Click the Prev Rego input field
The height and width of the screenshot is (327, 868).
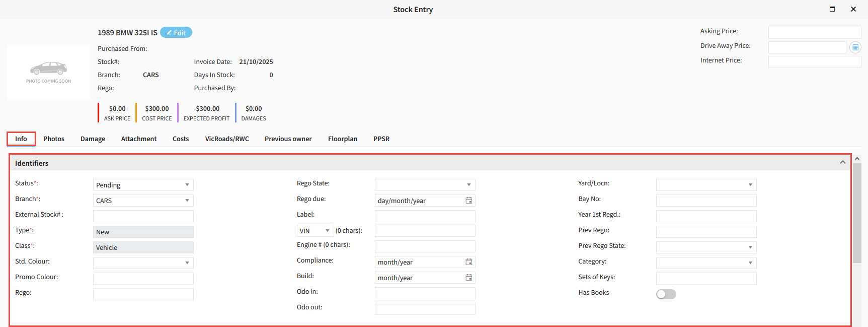pos(706,232)
